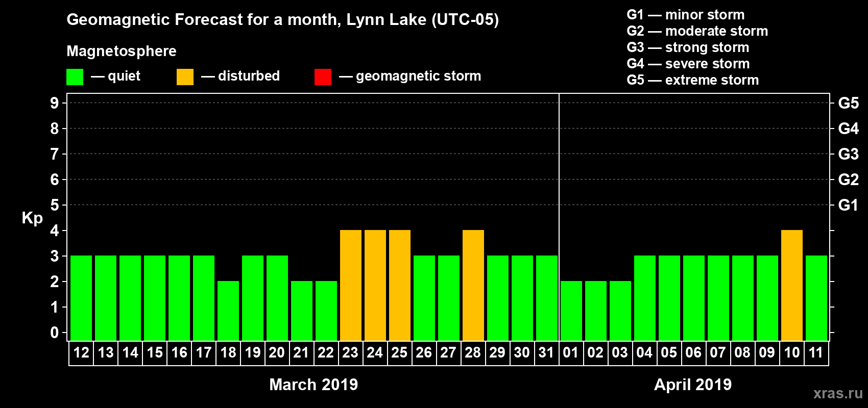Select the green bar for March 18
The image size is (868, 408).
click(x=228, y=311)
